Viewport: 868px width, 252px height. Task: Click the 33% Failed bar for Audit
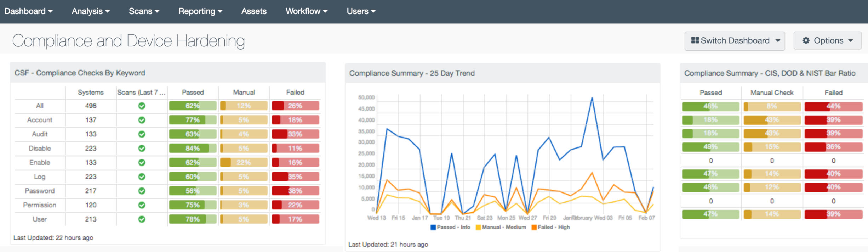click(x=295, y=134)
